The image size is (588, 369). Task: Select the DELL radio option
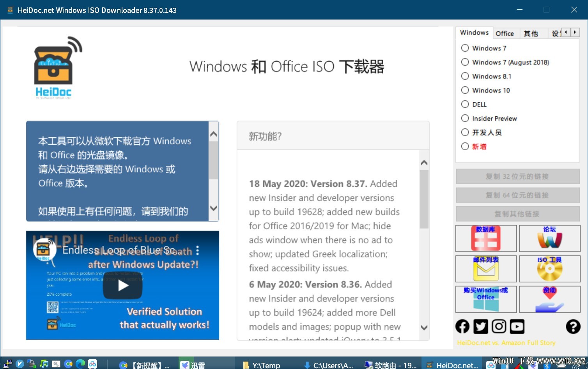(x=474, y=104)
